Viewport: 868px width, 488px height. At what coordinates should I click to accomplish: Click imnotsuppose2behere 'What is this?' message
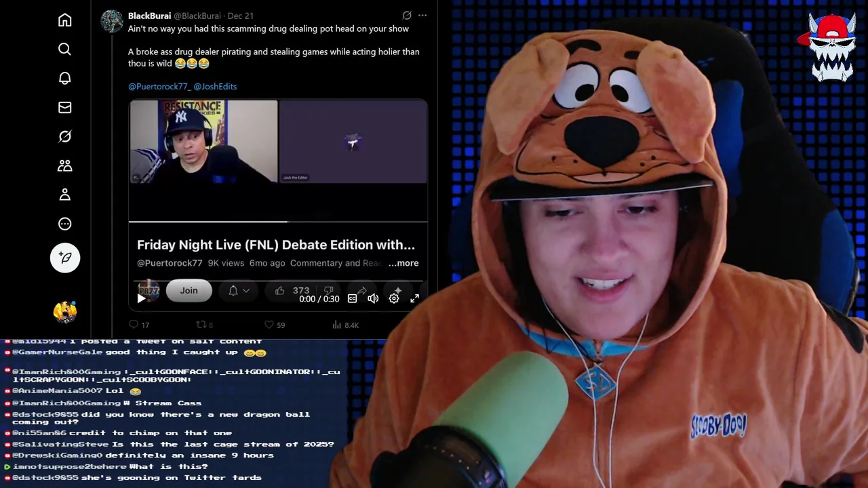tap(106, 467)
